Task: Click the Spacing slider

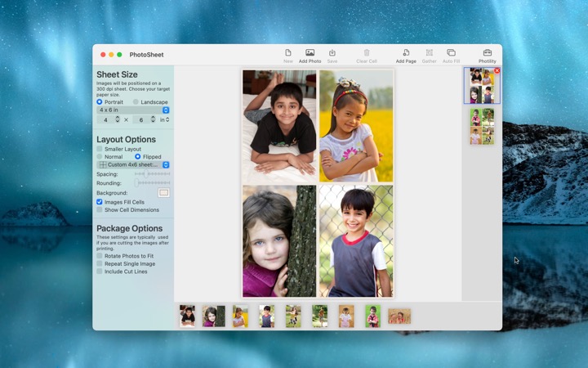Action: point(152,174)
